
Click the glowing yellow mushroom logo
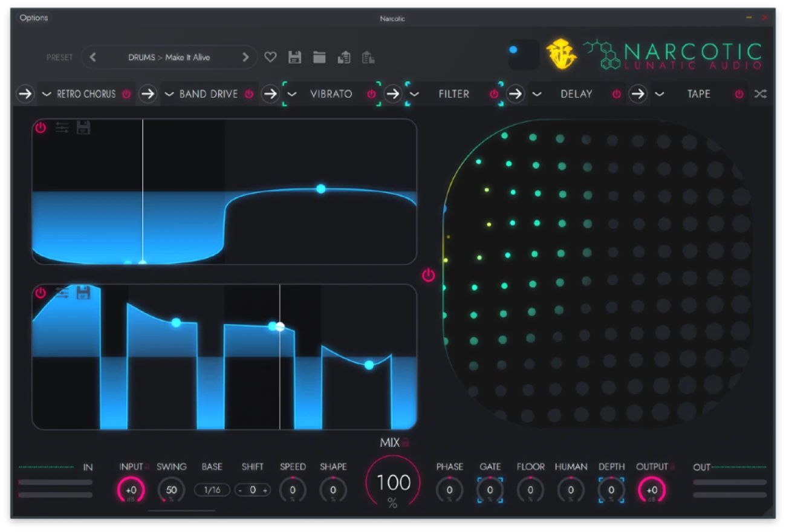coord(561,54)
